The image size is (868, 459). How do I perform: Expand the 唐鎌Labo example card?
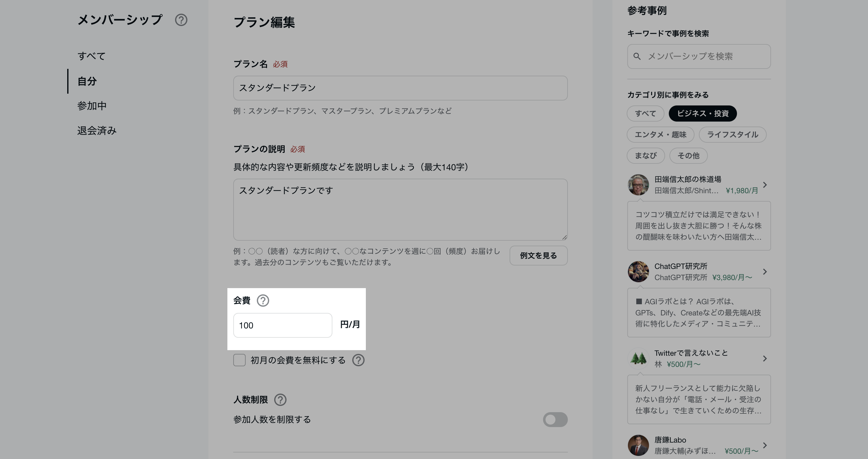[765, 445]
